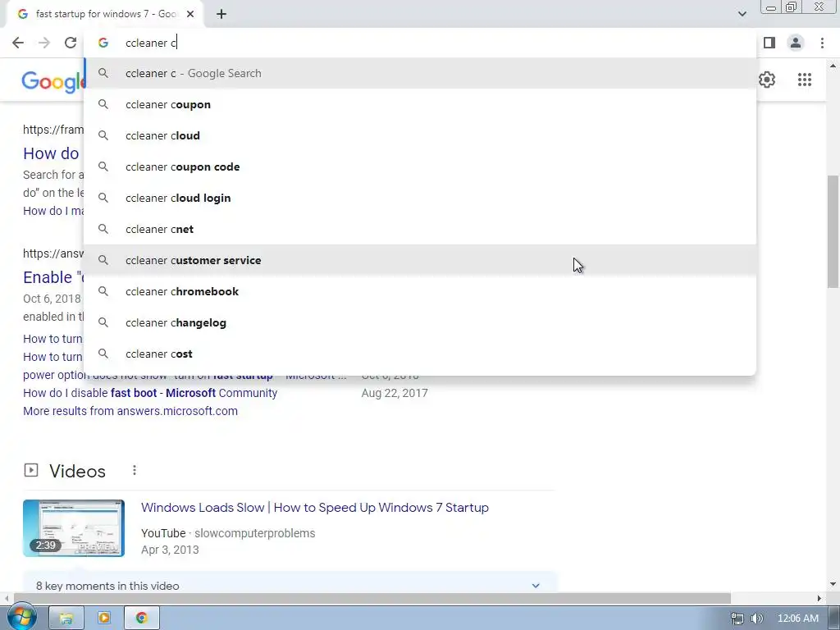
Task: Open the Chrome three-dot menu
Action: pyautogui.click(x=822, y=43)
